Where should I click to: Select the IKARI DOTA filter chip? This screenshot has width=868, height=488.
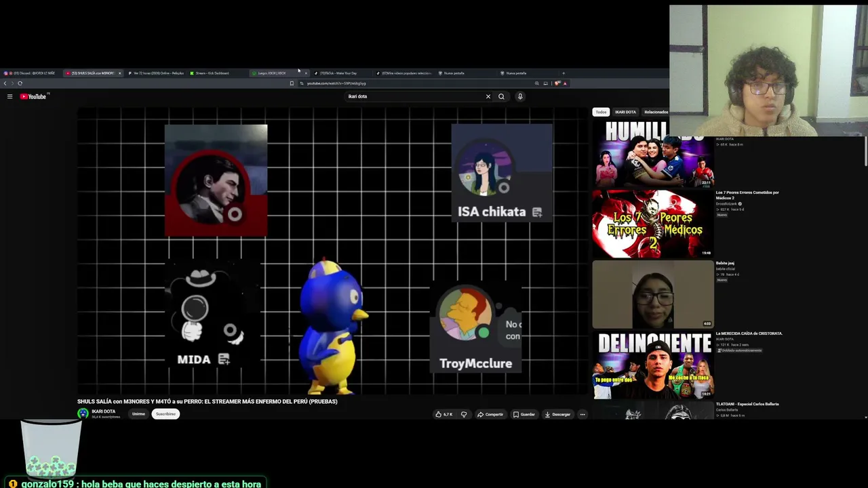(625, 112)
